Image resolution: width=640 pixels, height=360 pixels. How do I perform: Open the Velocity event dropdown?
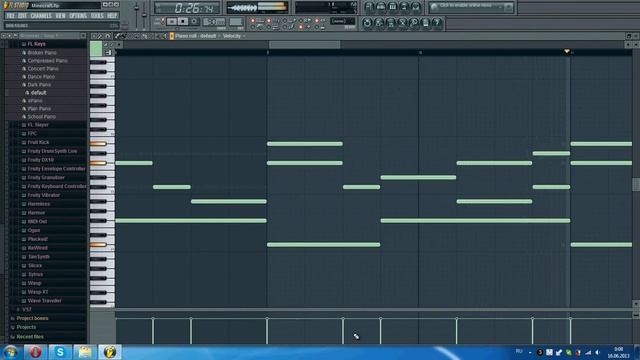234,36
